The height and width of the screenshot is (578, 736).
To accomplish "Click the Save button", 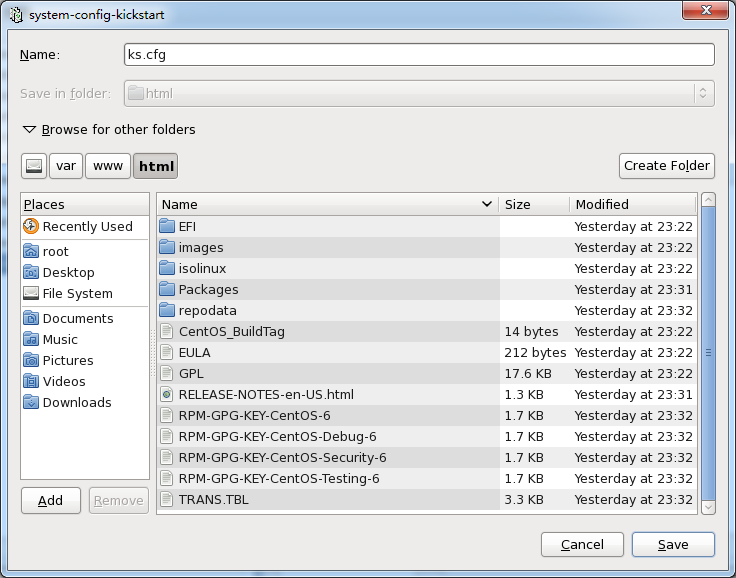I will coord(673,544).
